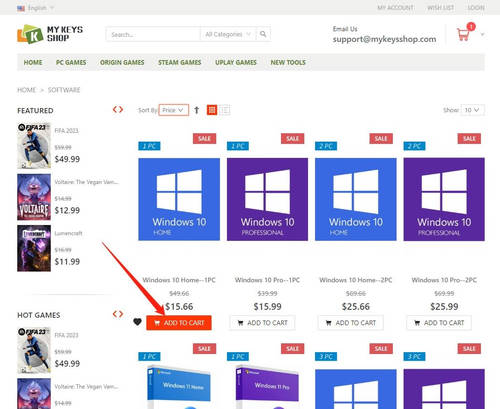Open the HOME menu item

point(33,62)
